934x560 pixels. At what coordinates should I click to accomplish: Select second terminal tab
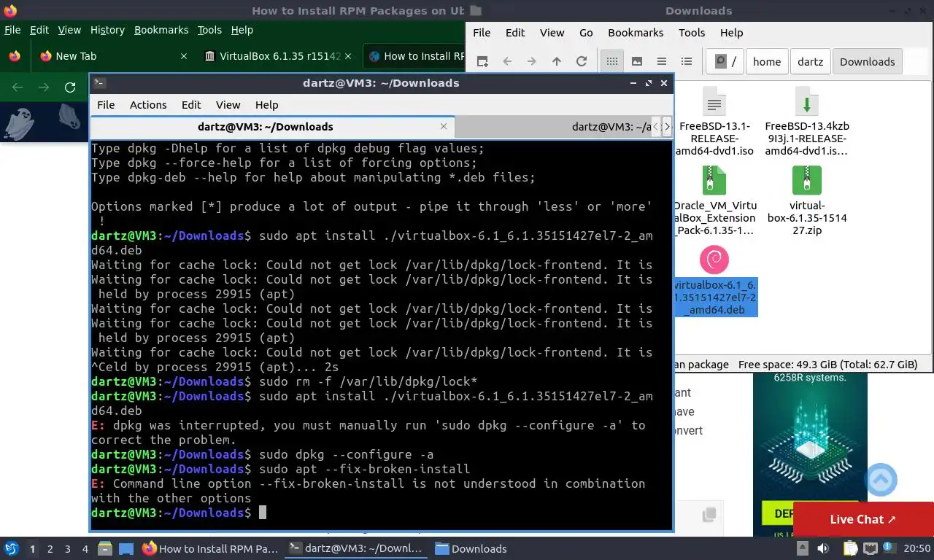553,127
